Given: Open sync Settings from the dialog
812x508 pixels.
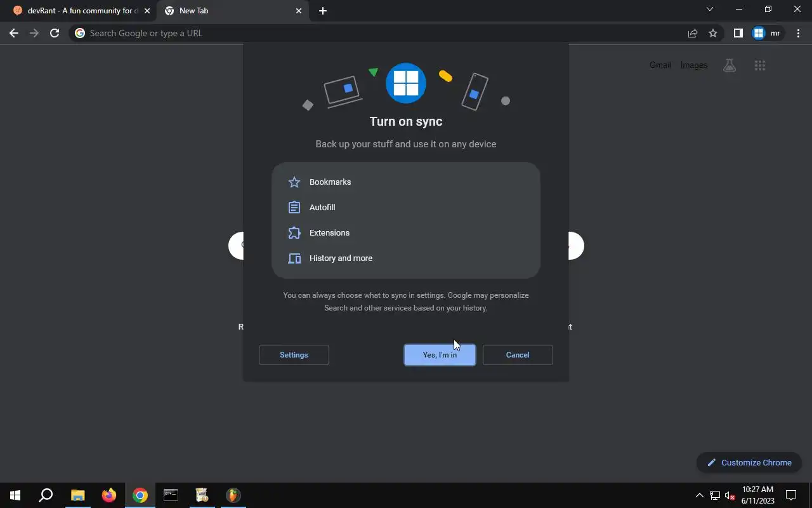Looking at the screenshot, I should coord(294,355).
